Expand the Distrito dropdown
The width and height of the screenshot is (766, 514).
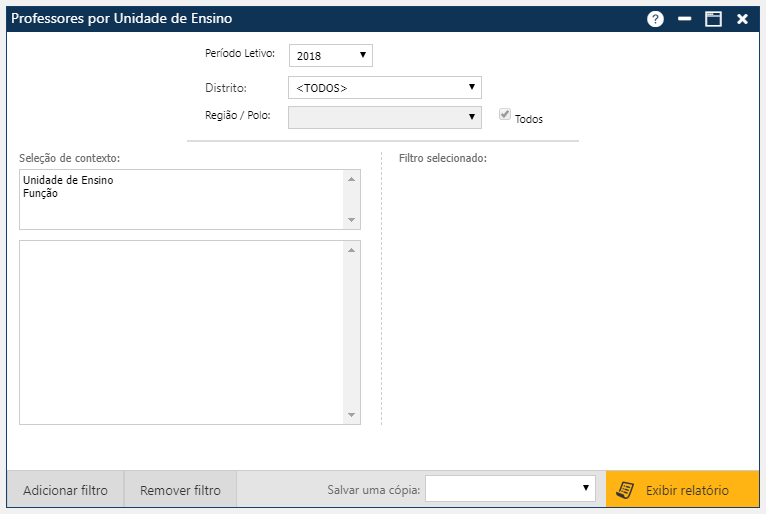[x=384, y=88]
